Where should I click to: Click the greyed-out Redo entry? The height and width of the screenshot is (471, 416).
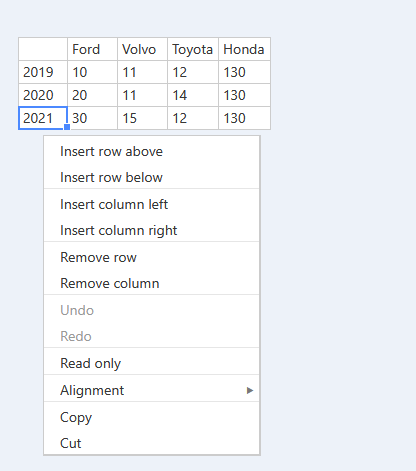(x=152, y=336)
